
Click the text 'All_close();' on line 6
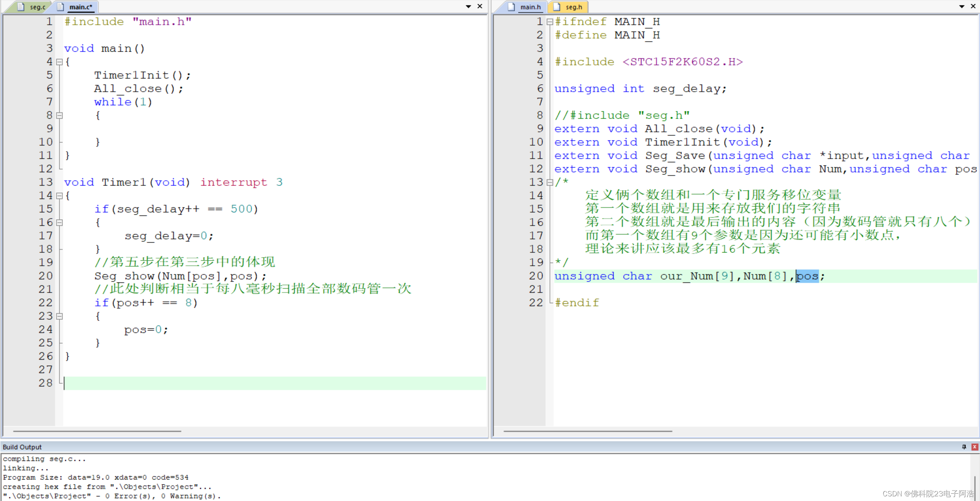click(x=138, y=88)
